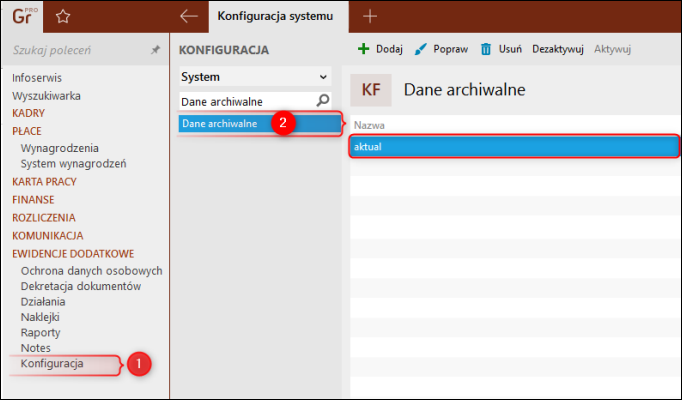Open Wynagrodzenia under PŁACE

tap(60, 148)
